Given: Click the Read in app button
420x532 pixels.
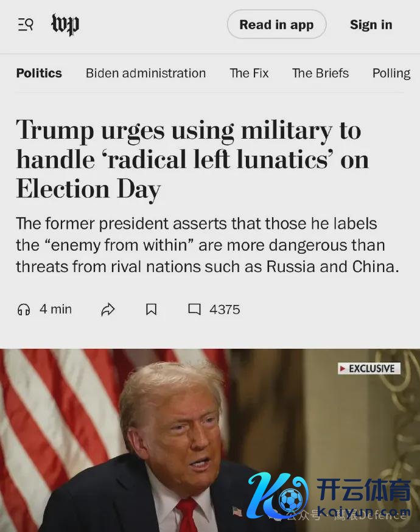Looking at the screenshot, I should click(x=276, y=24).
